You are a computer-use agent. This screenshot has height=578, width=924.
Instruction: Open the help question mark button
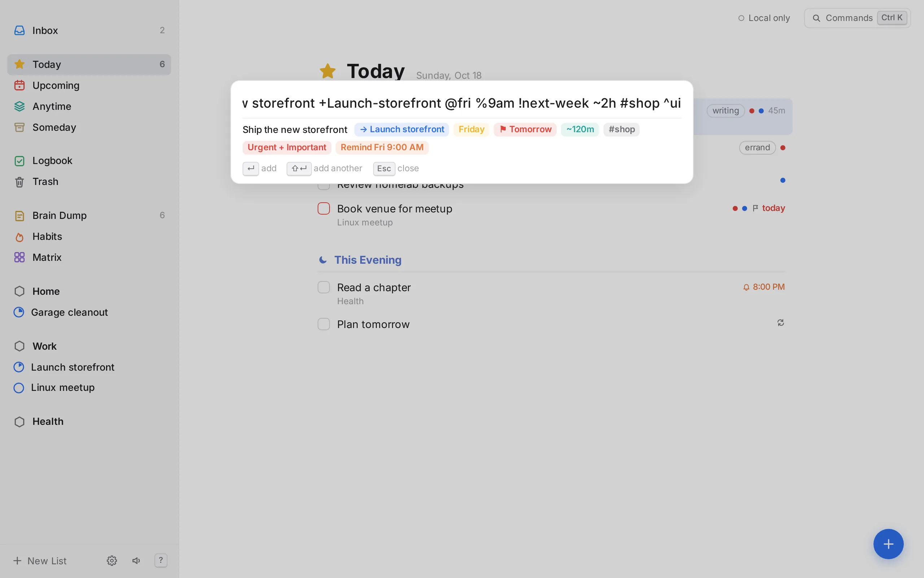(161, 560)
